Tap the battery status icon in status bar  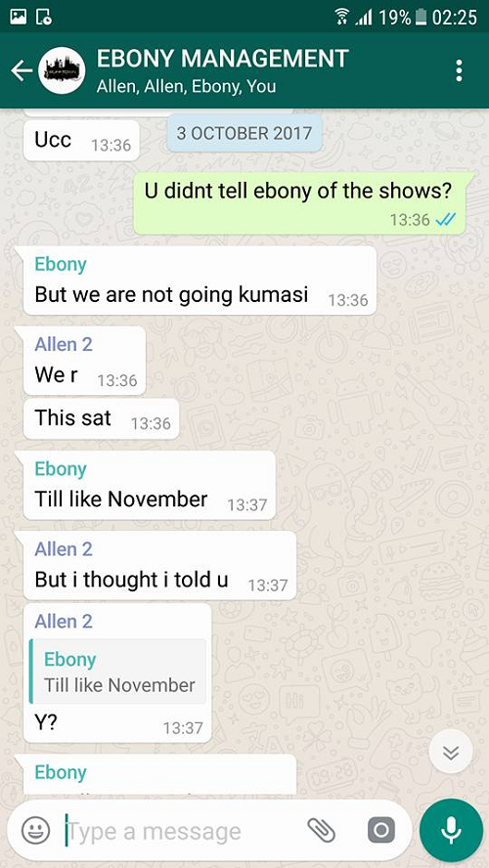421,17
